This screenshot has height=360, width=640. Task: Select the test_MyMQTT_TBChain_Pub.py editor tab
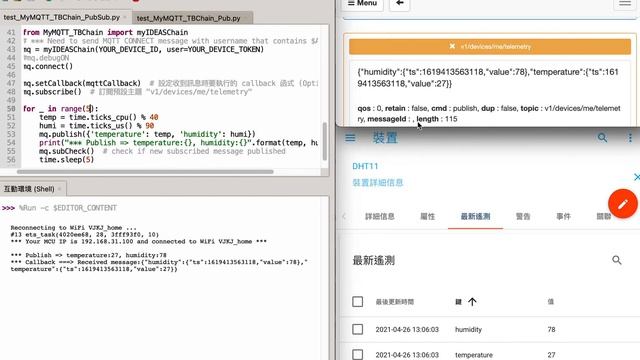coord(189,18)
